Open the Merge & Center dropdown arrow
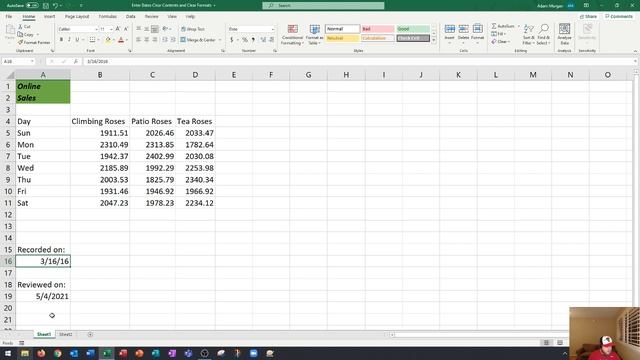 [x=220, y=40]
